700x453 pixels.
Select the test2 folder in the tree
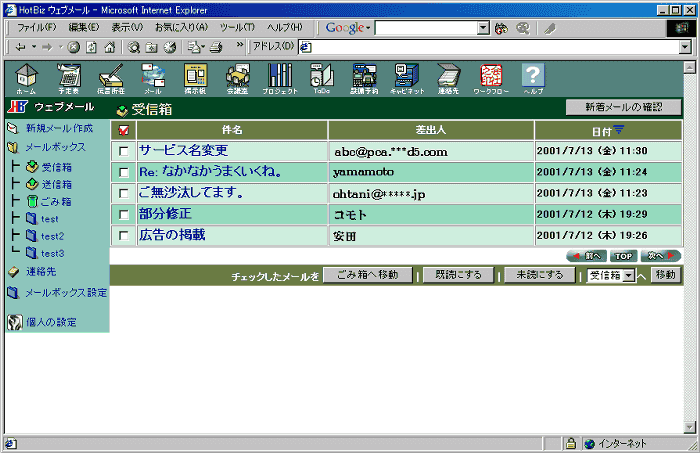tap(53, 236)
